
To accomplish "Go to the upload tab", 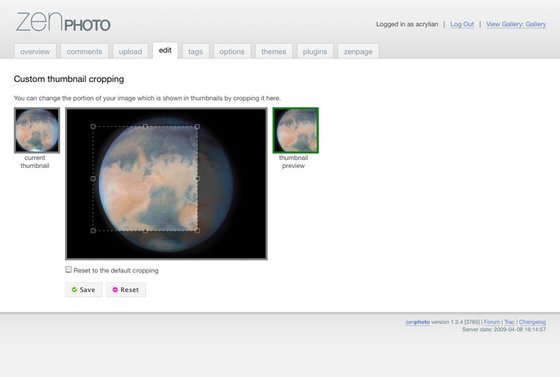I will click(130, 51).
